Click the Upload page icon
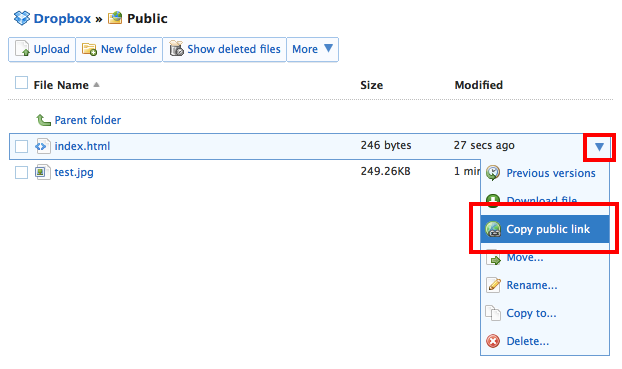Viewport: 622px width, 369px height. pyautogui.click(x=22, y=49)
